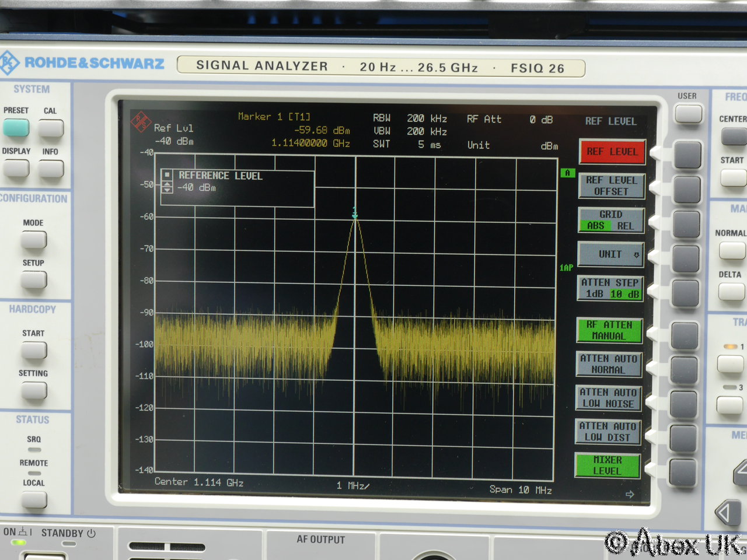Click the side-menu arrow at screen bottom right
Screen dimensions: 747x560
click(630, 494)
